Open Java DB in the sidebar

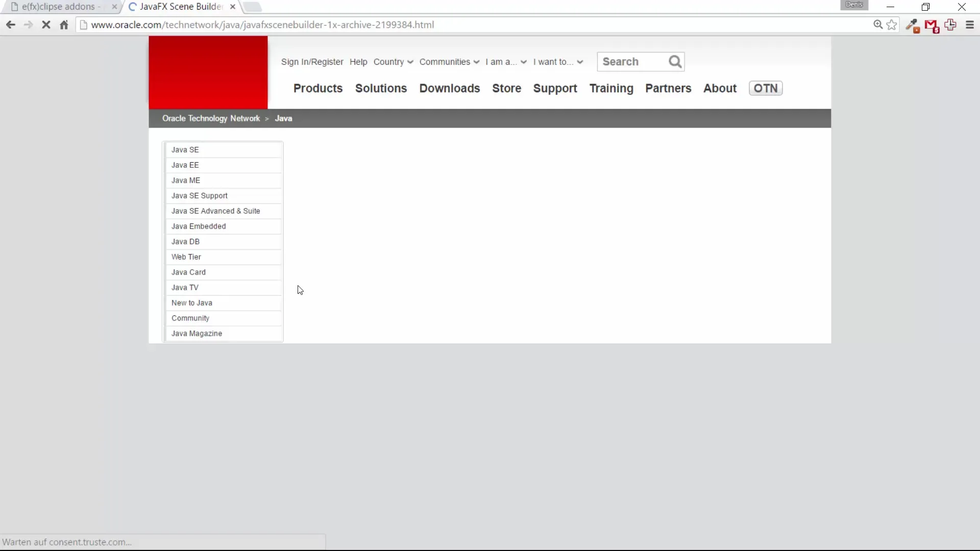[x=224, y=242]
